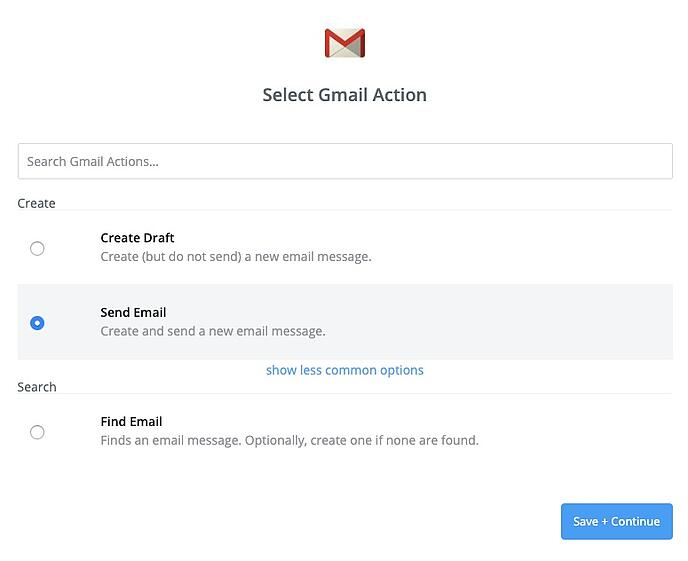This screenshot has width=688, height=561.
Task: Click the Search section header
Action: pos(37,387)
